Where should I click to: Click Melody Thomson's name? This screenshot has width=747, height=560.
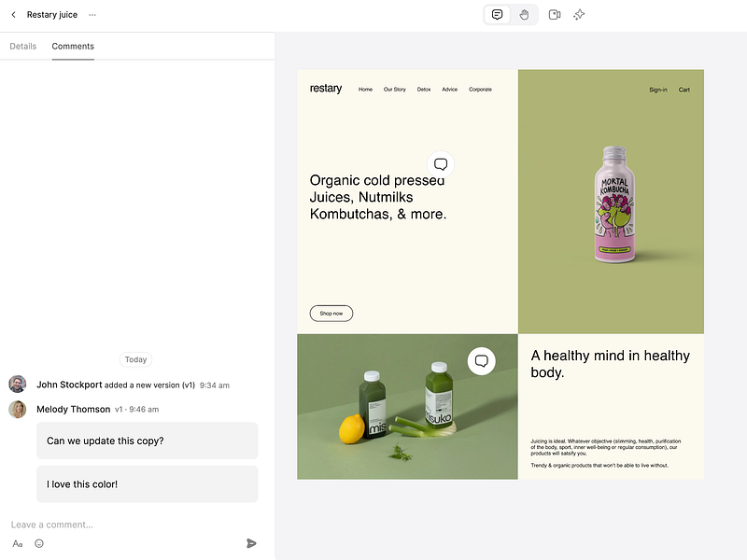click(74, 409)
